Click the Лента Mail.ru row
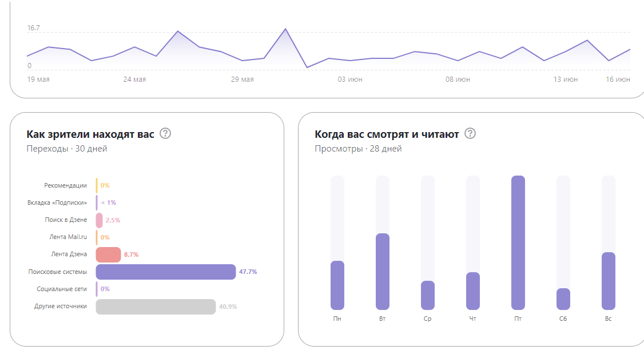 click(67, 237)
